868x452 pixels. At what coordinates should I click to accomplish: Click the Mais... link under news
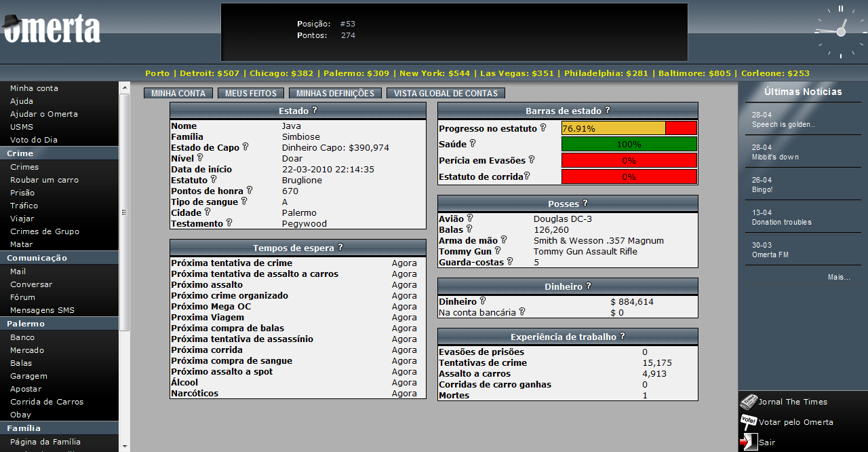coord(839,277)
